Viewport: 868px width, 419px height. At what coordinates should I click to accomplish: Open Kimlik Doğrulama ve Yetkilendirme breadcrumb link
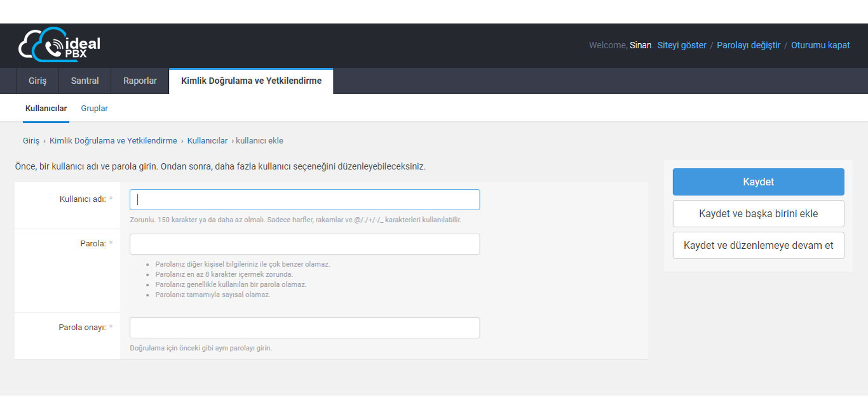113,141
